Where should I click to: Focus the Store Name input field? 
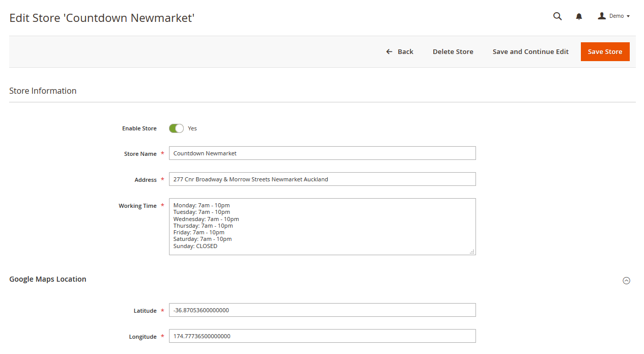322,153
